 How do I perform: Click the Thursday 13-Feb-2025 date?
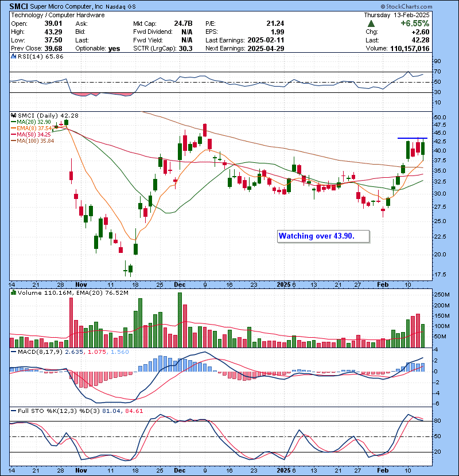[x=396, y=15]
